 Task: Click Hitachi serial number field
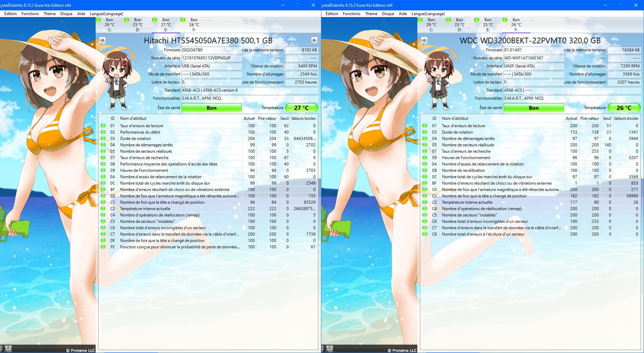[211, 58]
